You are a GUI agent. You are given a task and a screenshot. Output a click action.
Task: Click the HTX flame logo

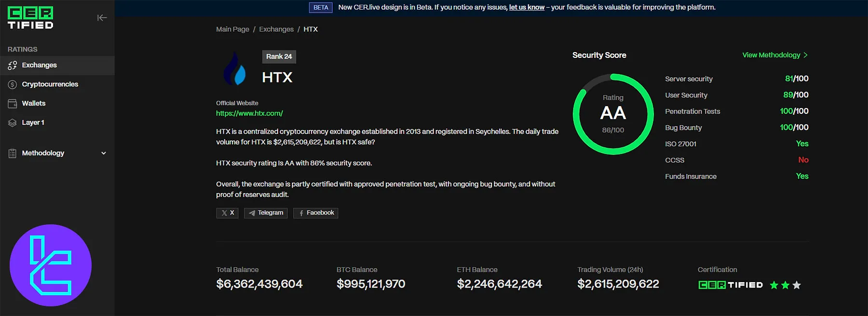pos(235,69)
